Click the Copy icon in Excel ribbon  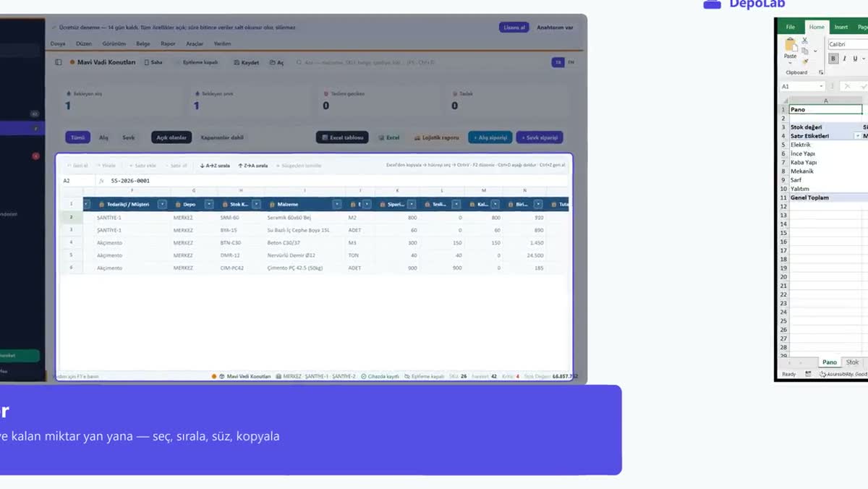point(804,51)
